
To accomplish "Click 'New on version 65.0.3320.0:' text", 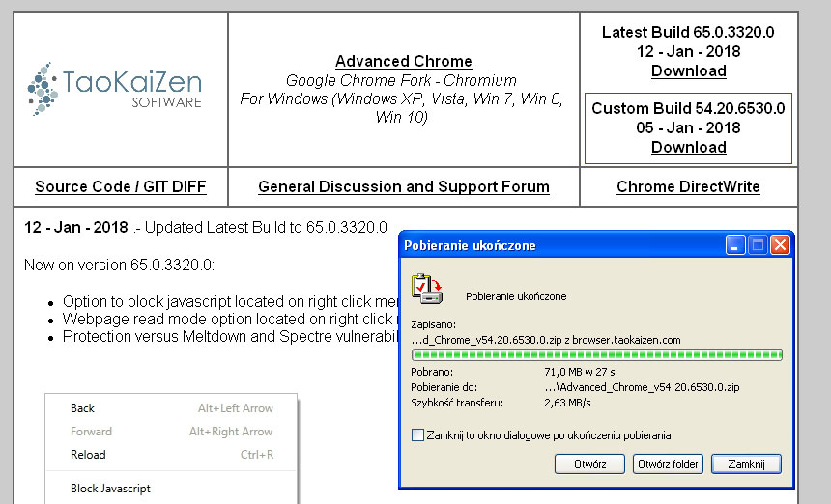I will (119, 265).
